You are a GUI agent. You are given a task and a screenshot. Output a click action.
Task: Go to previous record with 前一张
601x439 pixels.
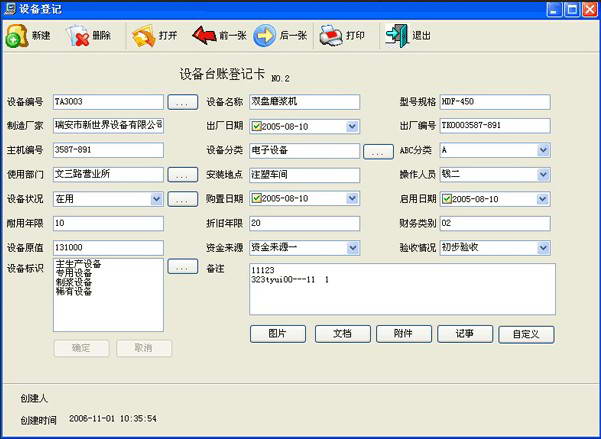point(204,36)
